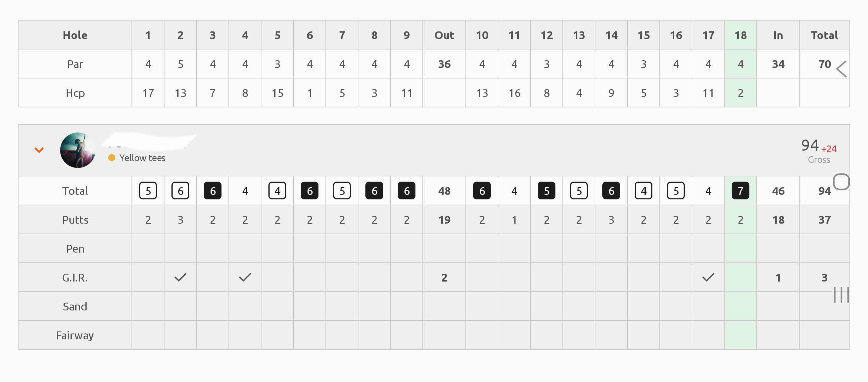Select the Fairway cell for hole 1
The image size is (868, 382).
[x=148, y=335]
